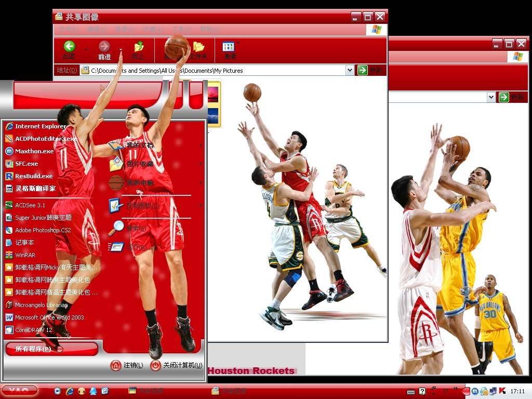The height and width of the screenshot is (399, 532).
Task: Expand the address bar dropdown in 共享图像
Action: point(350,70)
